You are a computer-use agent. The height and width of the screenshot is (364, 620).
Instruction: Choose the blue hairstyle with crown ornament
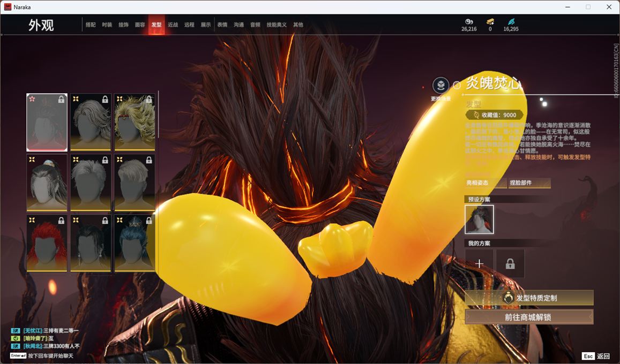[x=135, y=243]
